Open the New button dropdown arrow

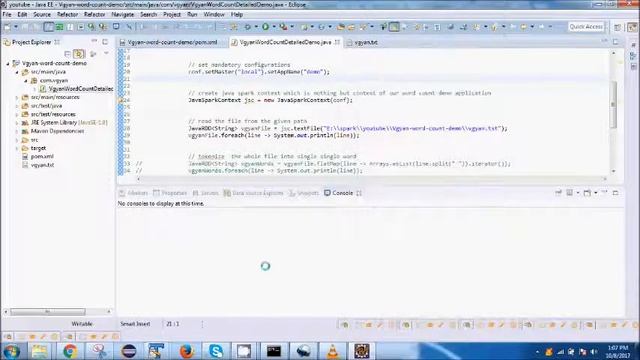(x=16, y=27)
